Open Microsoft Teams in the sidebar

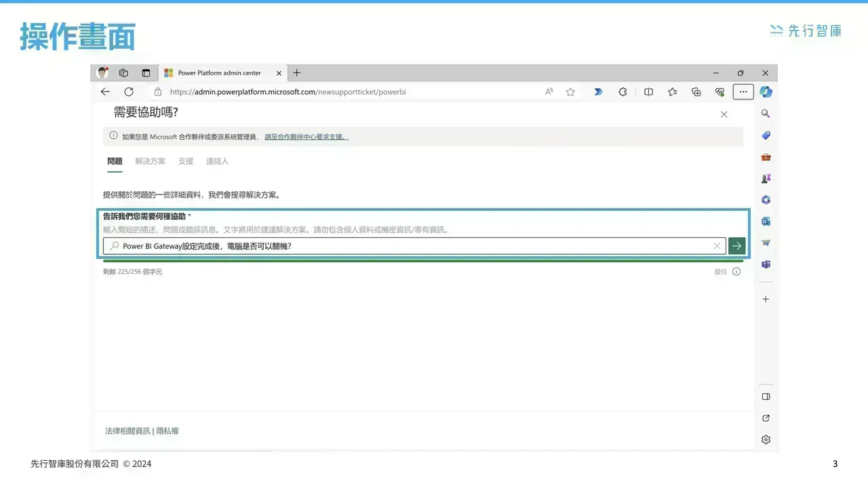pyautogui.click(x=766, y=264)
